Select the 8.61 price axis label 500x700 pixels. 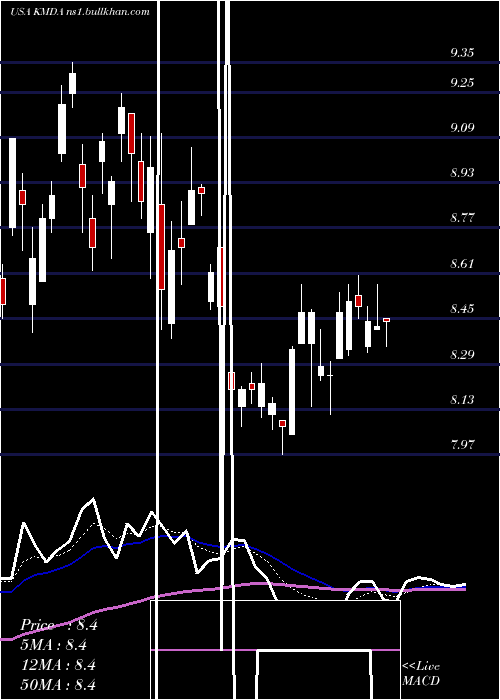click(462, 264)
